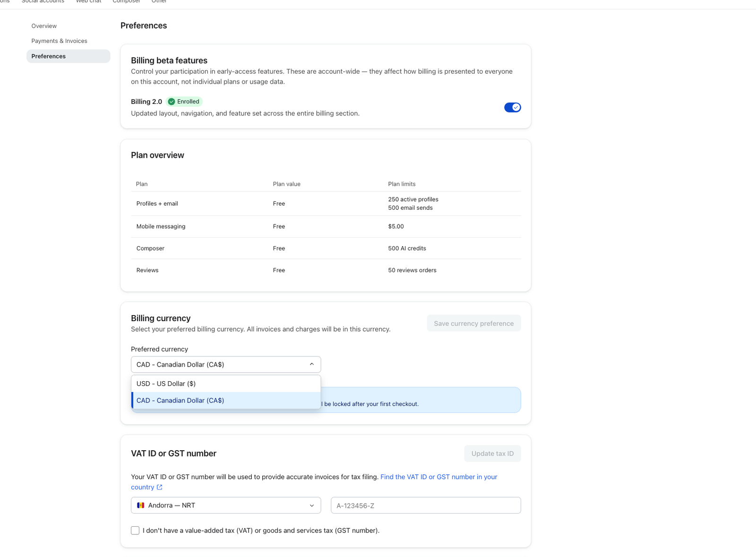Click the Enrolled status badge
756x557 pixels.
point(184,102)
